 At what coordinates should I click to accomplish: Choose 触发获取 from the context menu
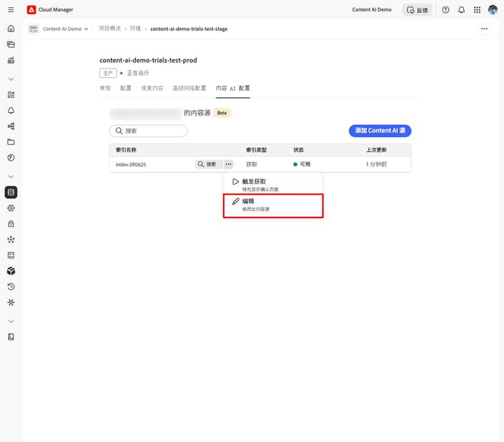pyautogui.click(x=274, y=185)
